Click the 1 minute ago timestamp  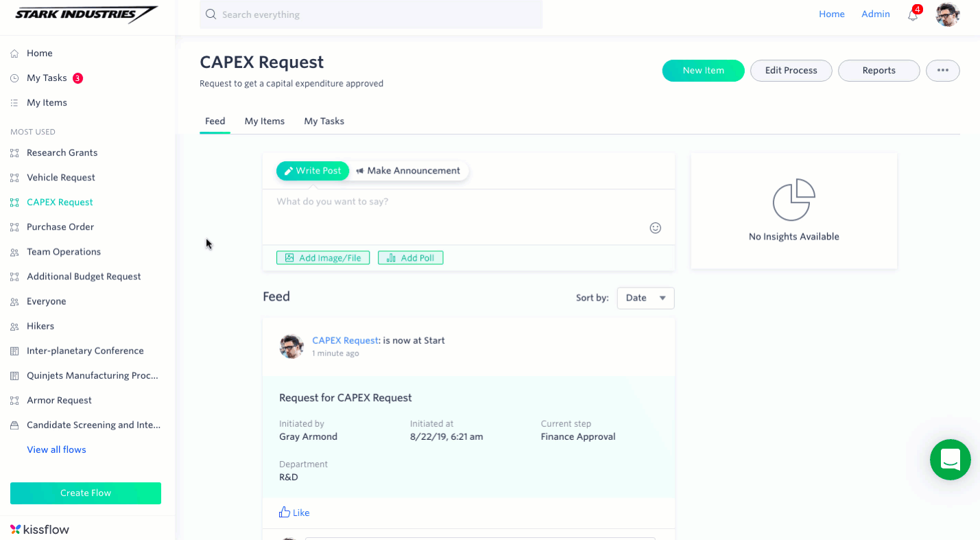click(335, 353)
